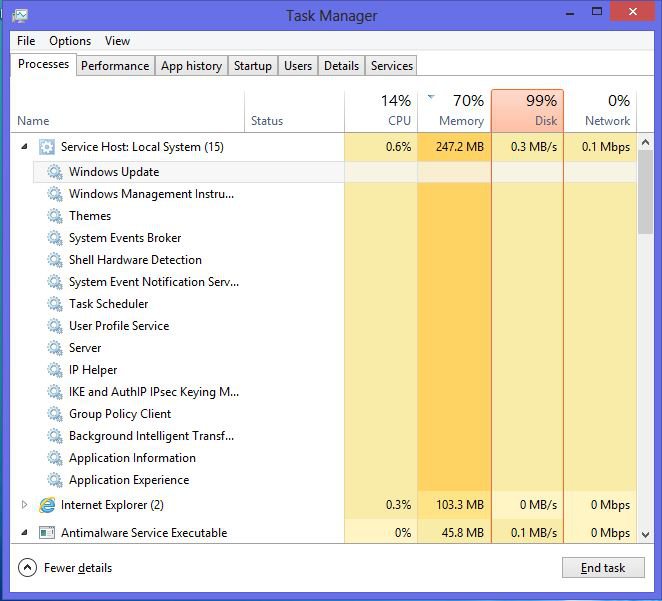Click the gear icon beside Group Policy Client
The width and height of the screenshot is (662, 601).
[x=54, y=414]
